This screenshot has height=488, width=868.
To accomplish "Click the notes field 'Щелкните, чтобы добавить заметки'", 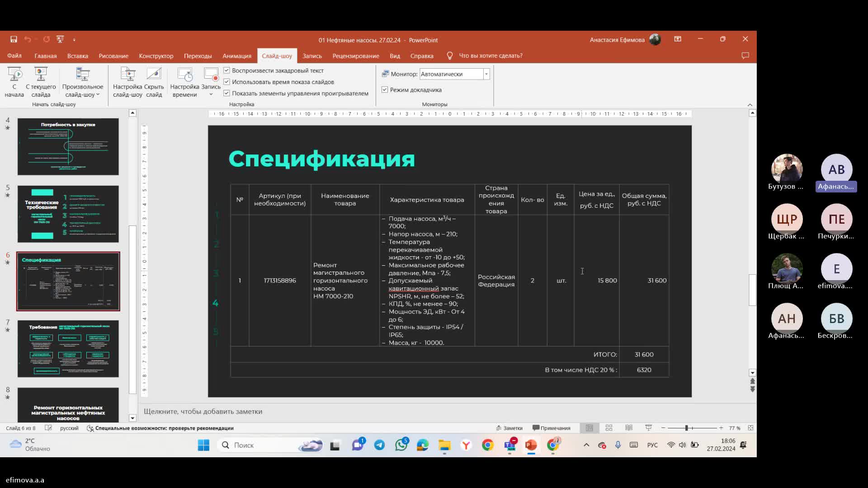I will [203, 411].
